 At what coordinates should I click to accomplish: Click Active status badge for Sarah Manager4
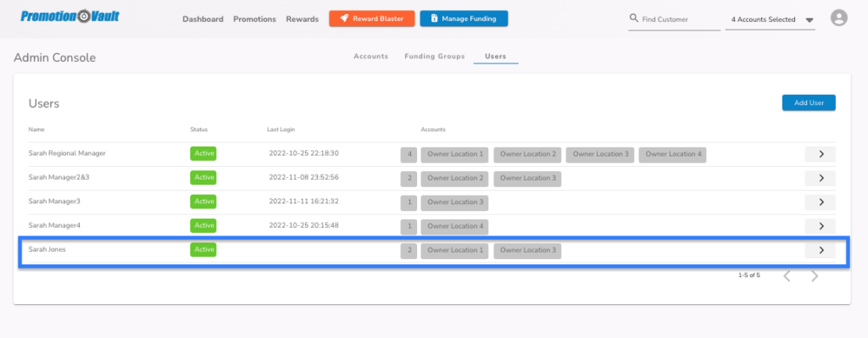pyautogui.click(x=203, y=225)
